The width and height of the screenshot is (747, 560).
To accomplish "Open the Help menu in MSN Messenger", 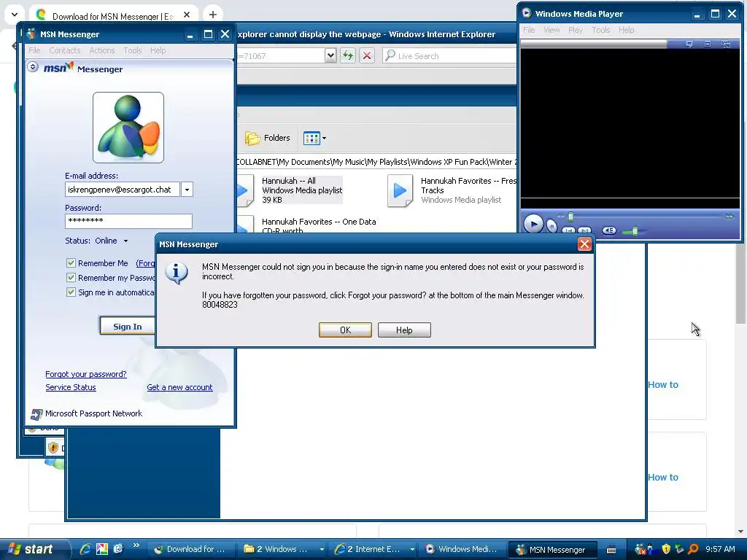I will click(158, 50).
